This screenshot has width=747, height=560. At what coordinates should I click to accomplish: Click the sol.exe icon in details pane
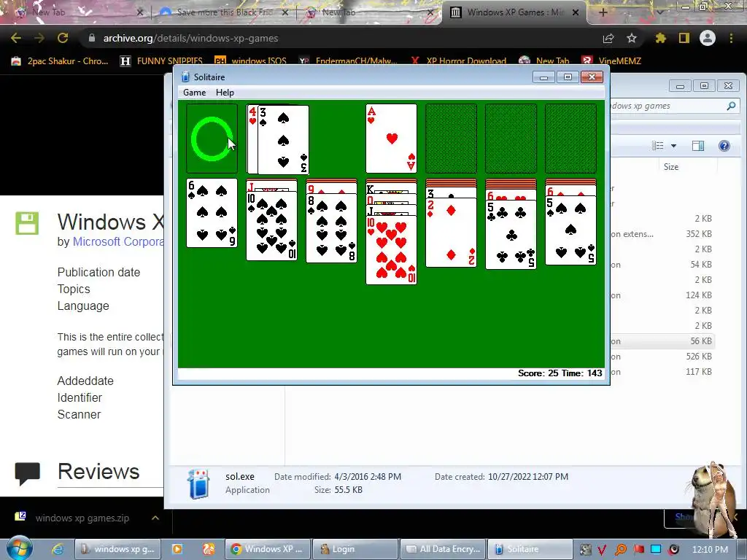[x=198, y=483]
